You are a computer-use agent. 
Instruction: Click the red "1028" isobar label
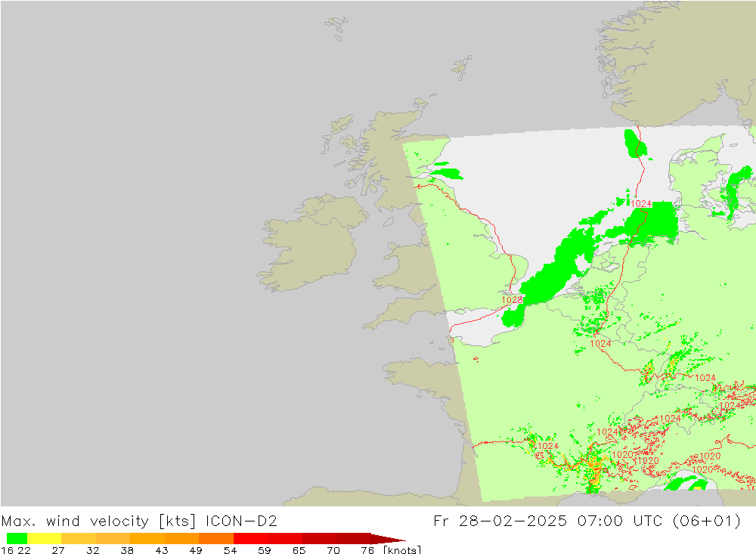tap(512, 300)
